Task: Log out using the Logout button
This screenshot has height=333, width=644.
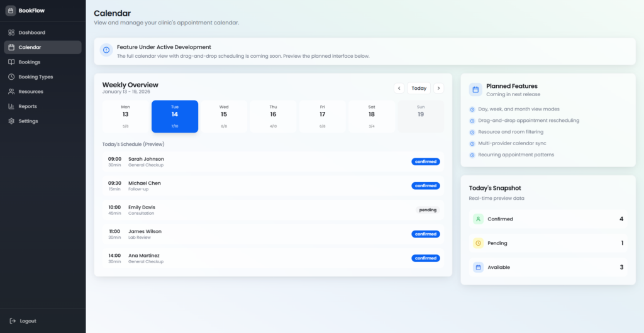Action: coord(23,321)
